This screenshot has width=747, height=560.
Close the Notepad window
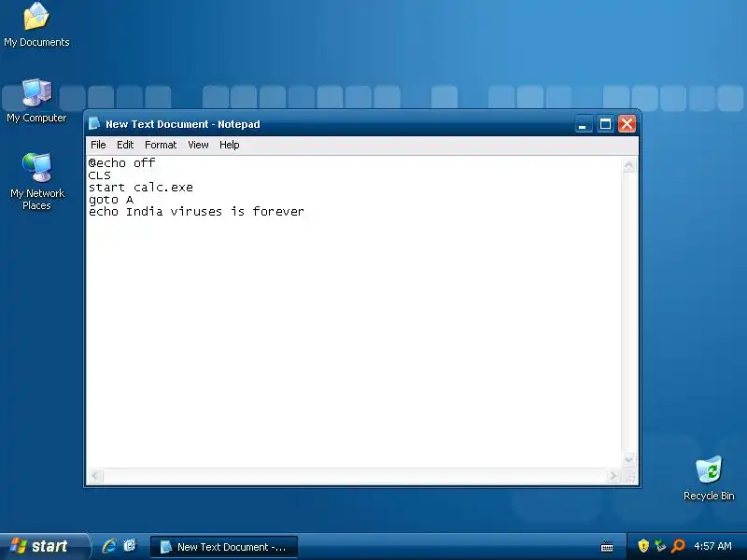[x=627, y=124]
